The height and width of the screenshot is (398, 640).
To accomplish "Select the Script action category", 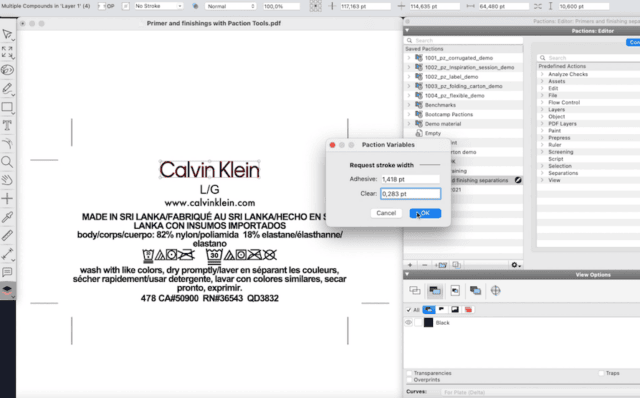I will point(556,159).
